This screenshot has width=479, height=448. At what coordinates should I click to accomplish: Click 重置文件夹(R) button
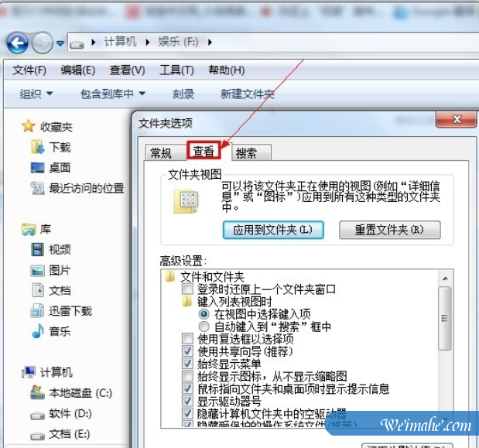[x=389, y=230]
